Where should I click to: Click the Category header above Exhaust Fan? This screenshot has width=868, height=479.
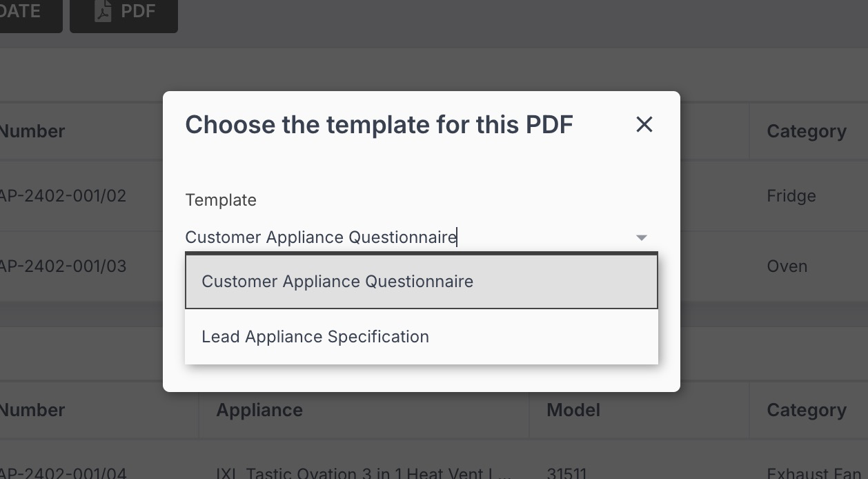coord(806,410)
